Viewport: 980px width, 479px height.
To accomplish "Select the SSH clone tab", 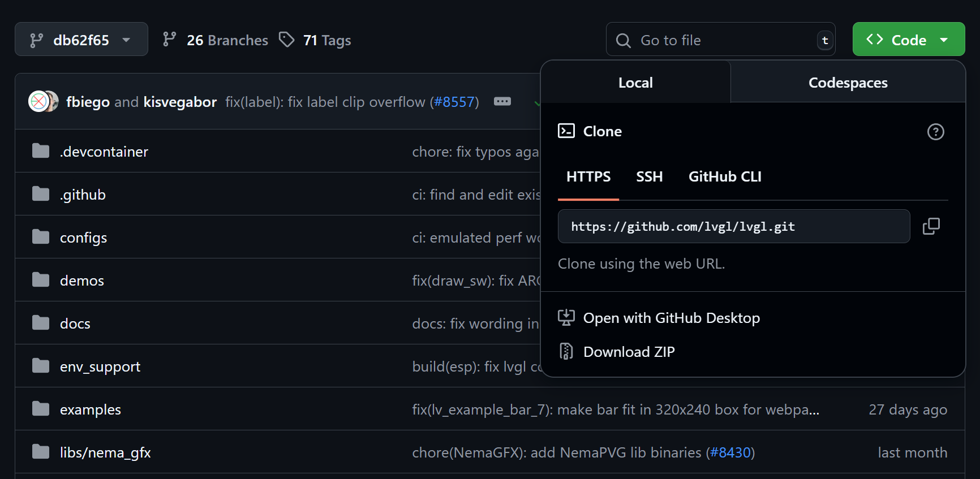I will tap(649, 176).
